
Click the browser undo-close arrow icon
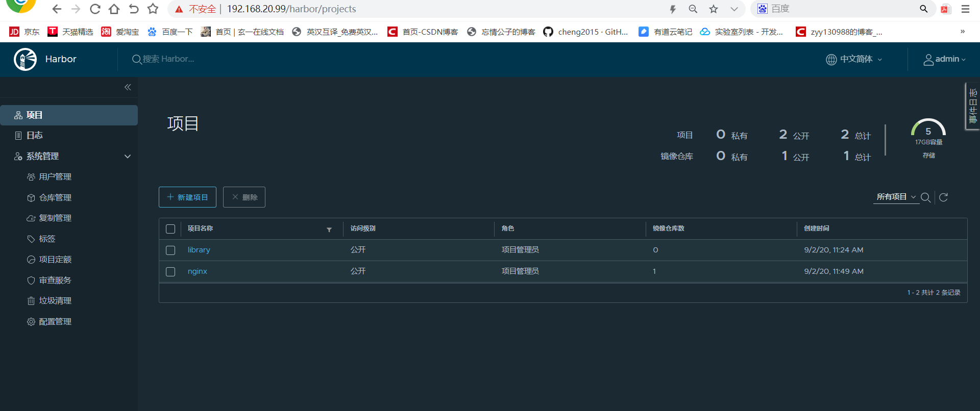134,9
